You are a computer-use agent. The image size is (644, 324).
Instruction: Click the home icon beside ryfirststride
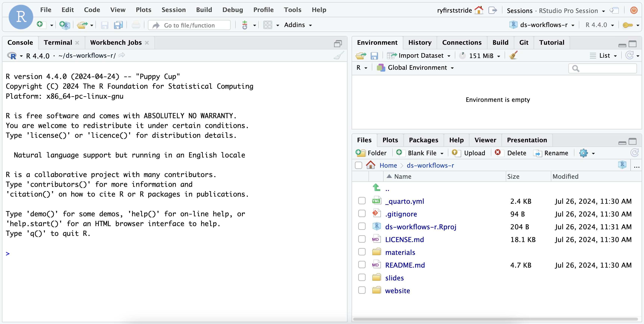[x=479, y=10]
